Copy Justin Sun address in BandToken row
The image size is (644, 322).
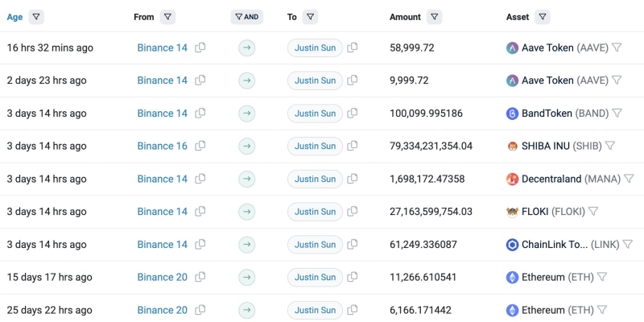pyautogui.click(x=353, y=114)
